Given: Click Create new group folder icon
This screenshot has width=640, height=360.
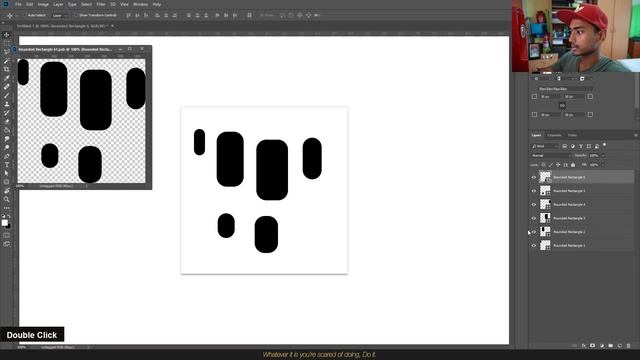Looking at the screenshot, I should [611, 346].
